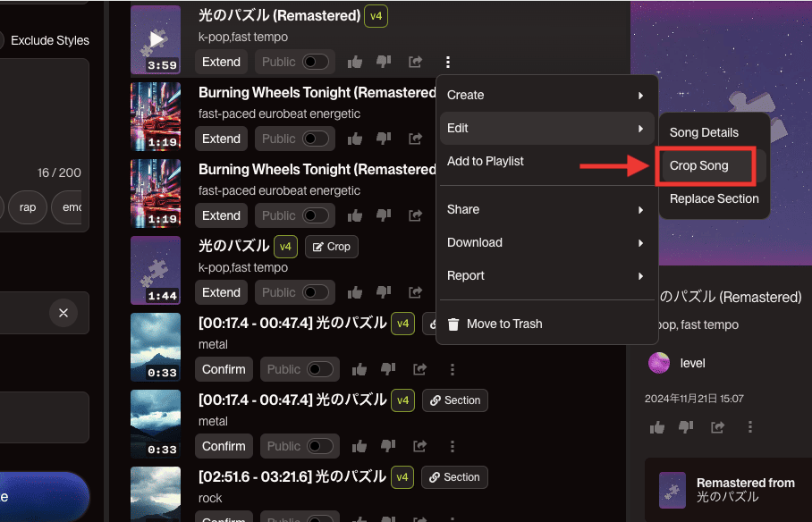Like the 光のパズル (Remastered) 3:59 track
Viewport: 812px width, 522px height.
[x=355, y=63]
